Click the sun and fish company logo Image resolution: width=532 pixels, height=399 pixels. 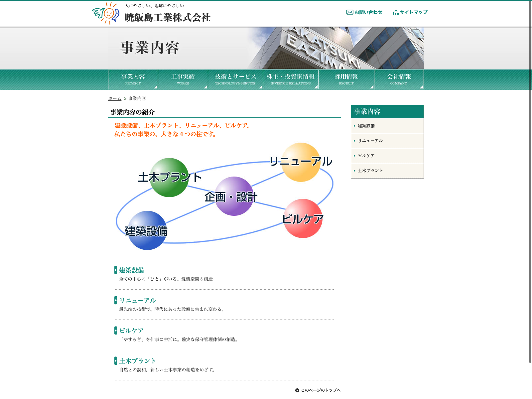click(x=106, y=13)
